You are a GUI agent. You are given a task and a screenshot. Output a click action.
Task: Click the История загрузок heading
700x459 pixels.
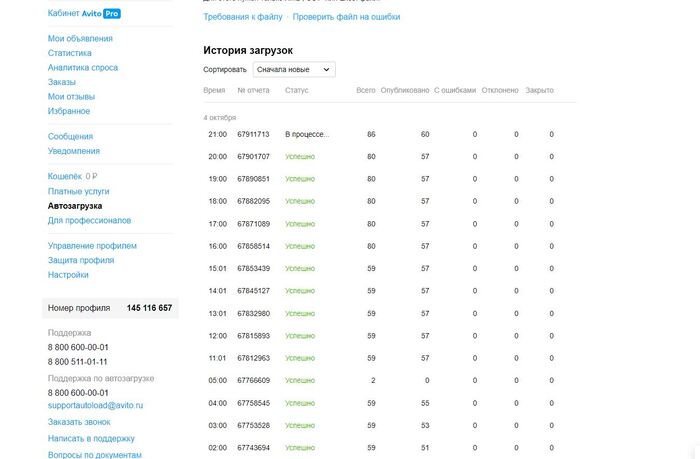click(248, 50)
